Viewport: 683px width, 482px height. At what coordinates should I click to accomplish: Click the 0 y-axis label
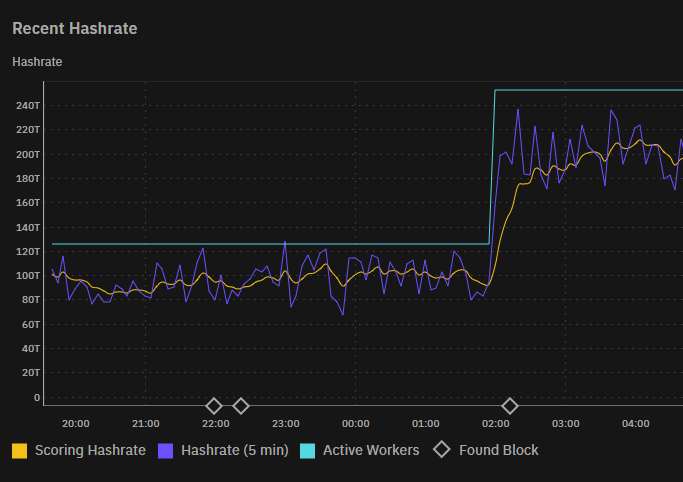[35, 397]
